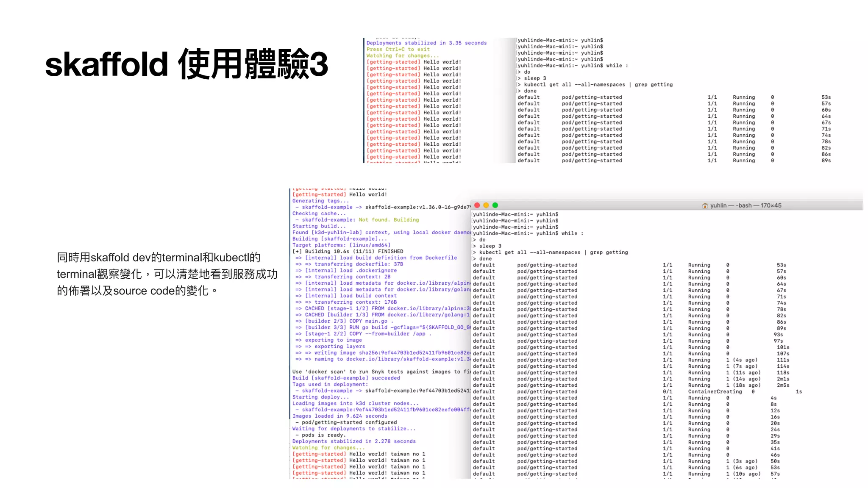Click the 'ContainerCreating' status in bash window

pos(715,392)
